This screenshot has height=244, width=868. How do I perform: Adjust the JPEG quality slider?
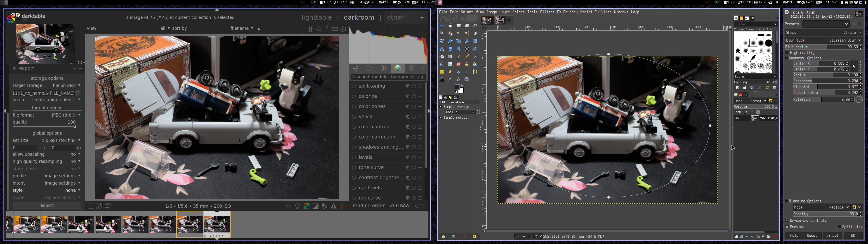(x=44, y=127)
